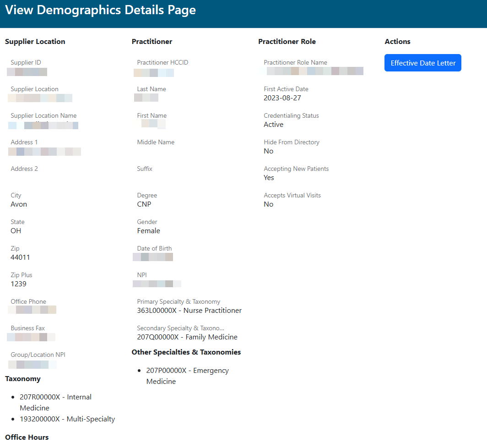The height and width of the screenshot is (448, 487).
Task: Click the Actions column heading
Action: pos(397,42)
